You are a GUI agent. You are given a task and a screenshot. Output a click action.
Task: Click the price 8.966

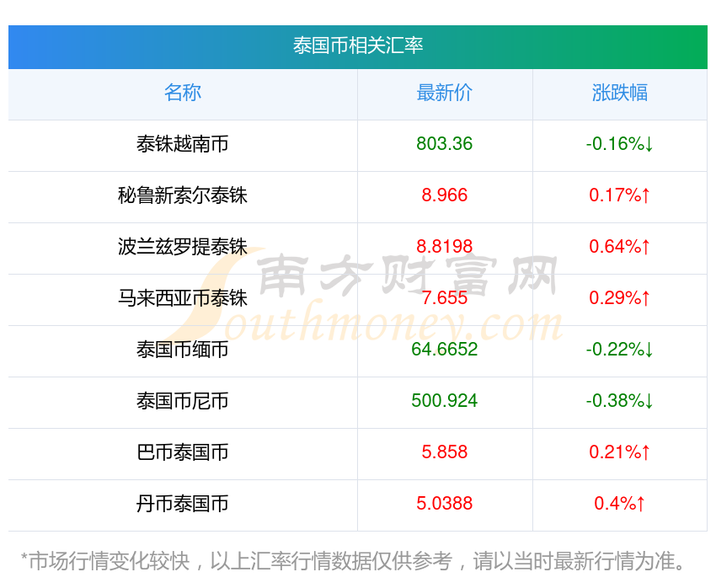click(x=444, y=195)
